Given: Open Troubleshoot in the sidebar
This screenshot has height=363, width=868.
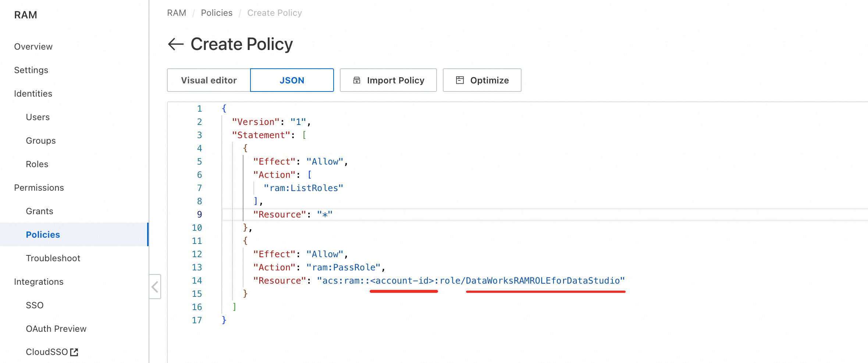Looking at the screenshot, I should 53,258.
